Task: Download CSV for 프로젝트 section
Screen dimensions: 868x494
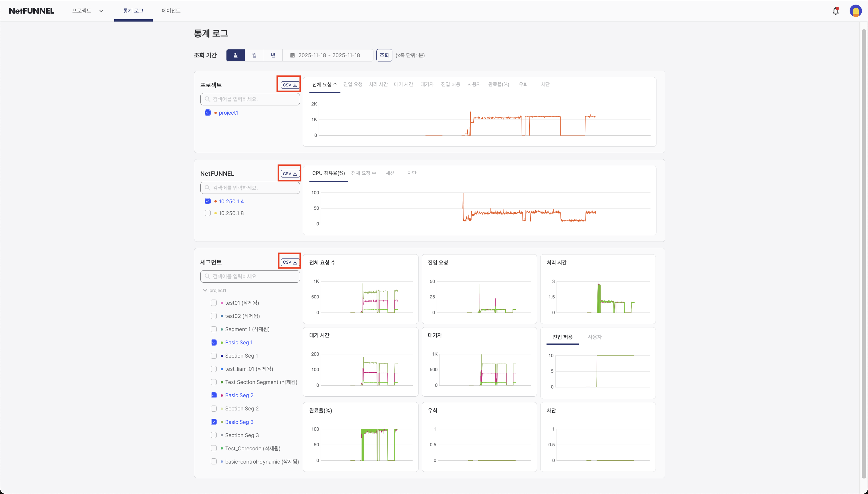Action: pos(290,85)
